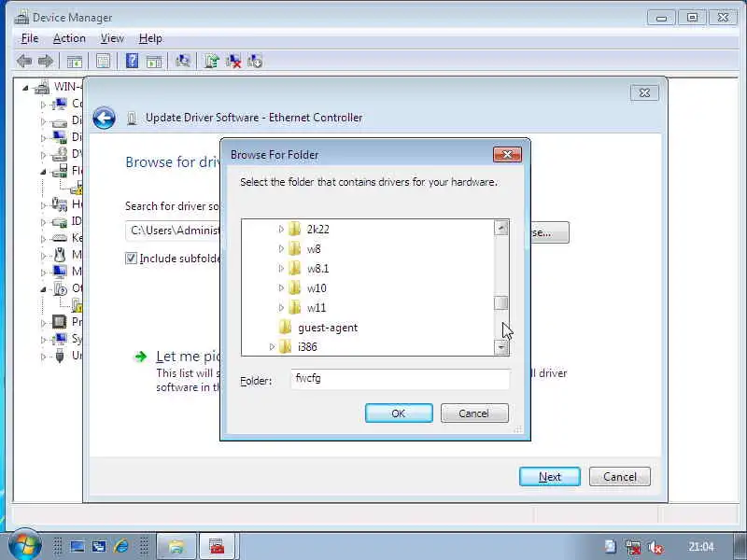This screenshot has width=747, height=560.
Task: Click the green arrow beside Let me pick
Action: pos(141,357)
